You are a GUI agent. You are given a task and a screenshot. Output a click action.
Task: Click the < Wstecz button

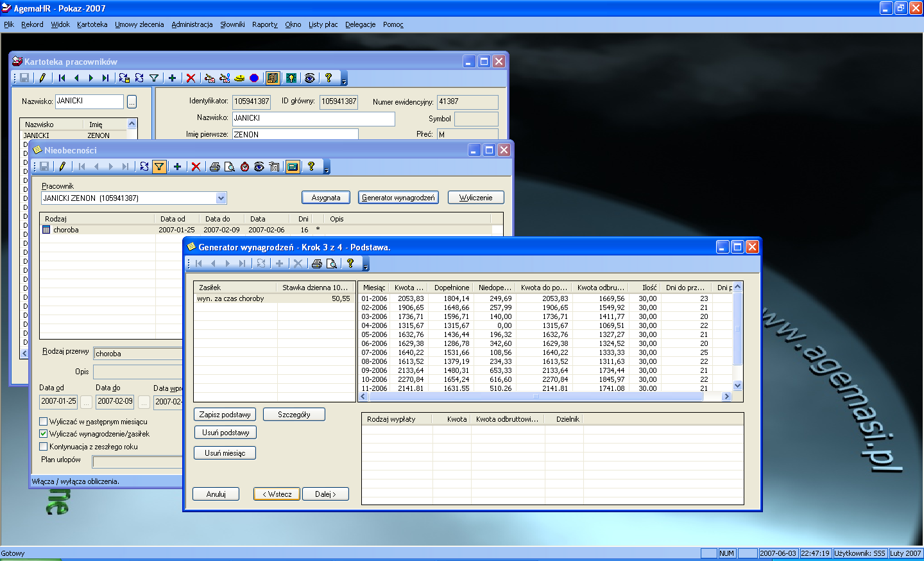tap(277, 494)
